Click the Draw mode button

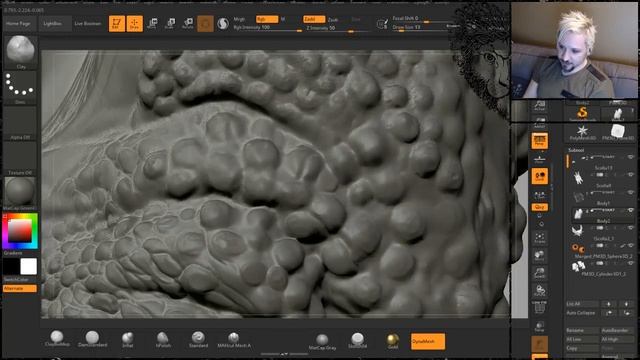click(x=134, y=23)
